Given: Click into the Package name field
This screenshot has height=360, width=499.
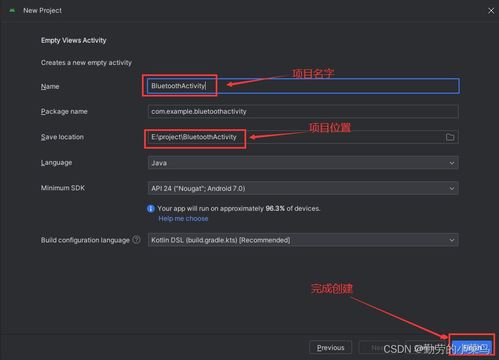Looking at the screenshot, I should click(x=303, y=112).
